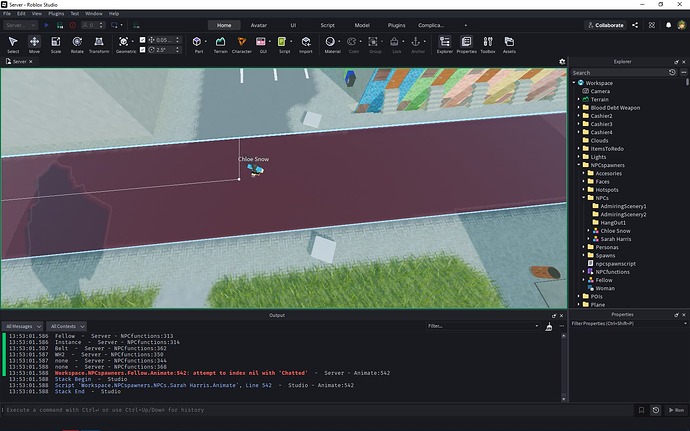Select the Fellow model in Explorer

[604, 280]
